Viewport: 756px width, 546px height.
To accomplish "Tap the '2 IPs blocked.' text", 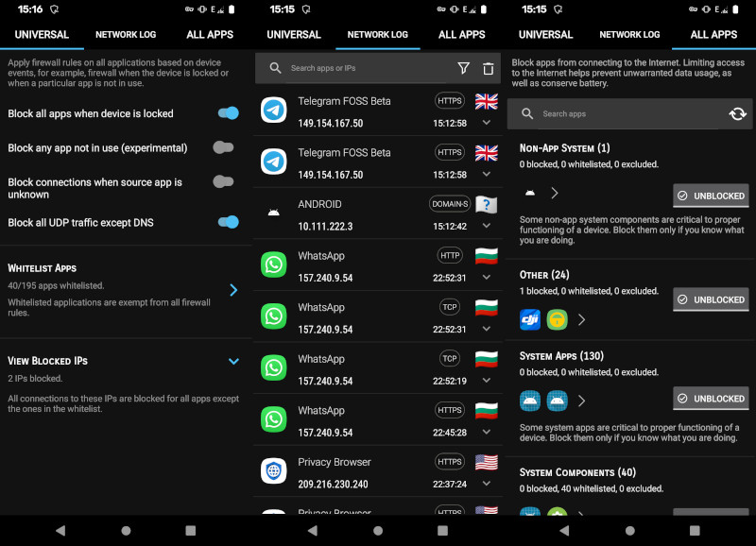I will pos(35,379).
